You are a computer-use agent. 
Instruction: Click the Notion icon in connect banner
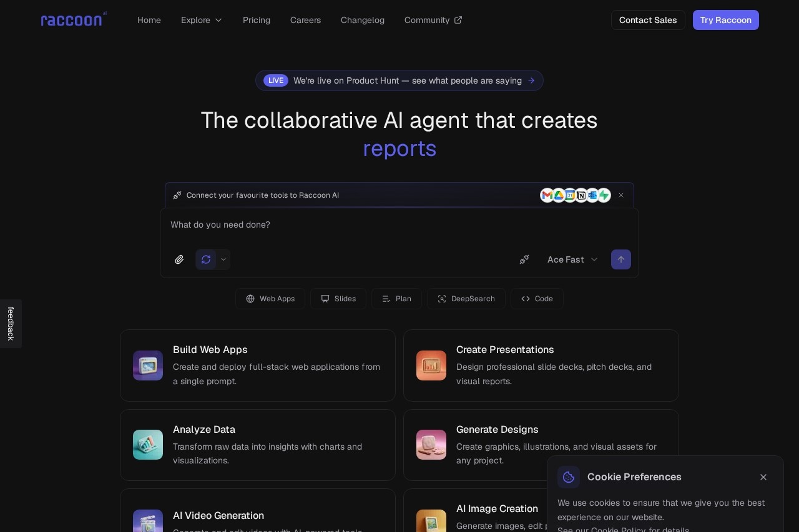[x=581, y=195]
